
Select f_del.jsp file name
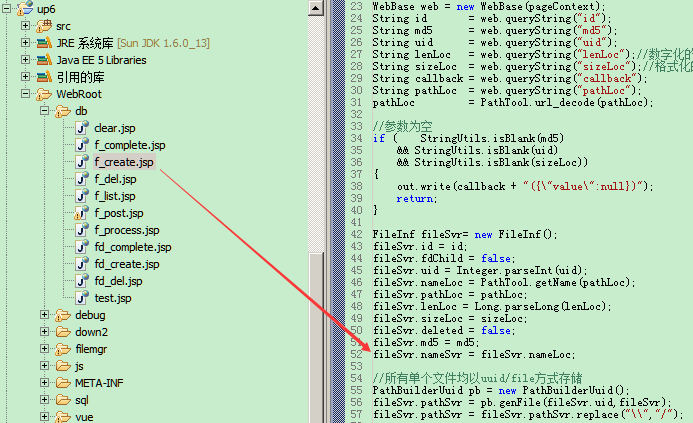coord(115,179)
